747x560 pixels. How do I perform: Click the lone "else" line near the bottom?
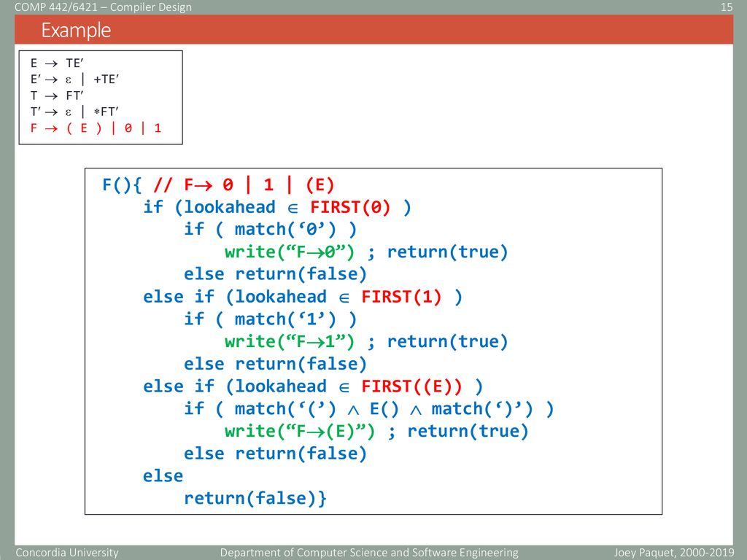click(163, 475)
